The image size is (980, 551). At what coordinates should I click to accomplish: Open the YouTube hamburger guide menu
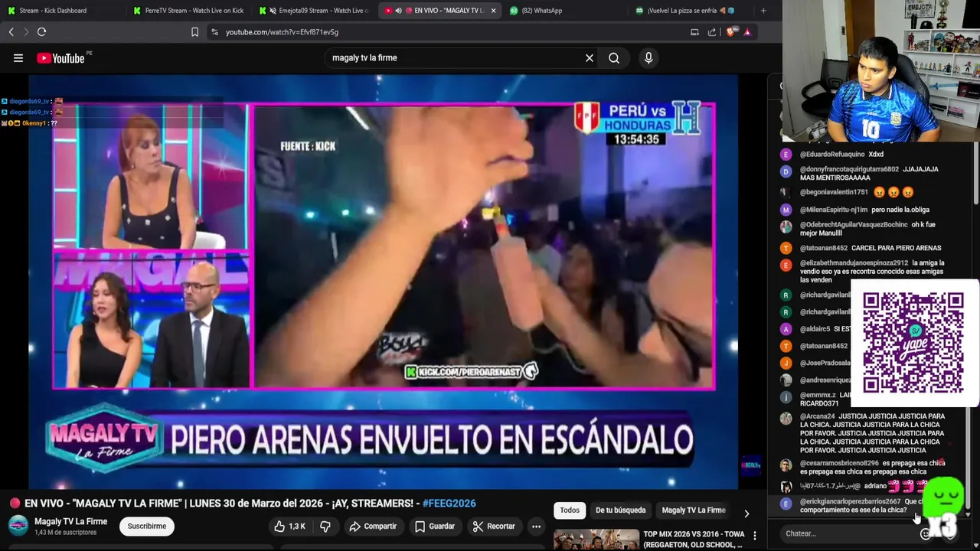pos(18,58)
